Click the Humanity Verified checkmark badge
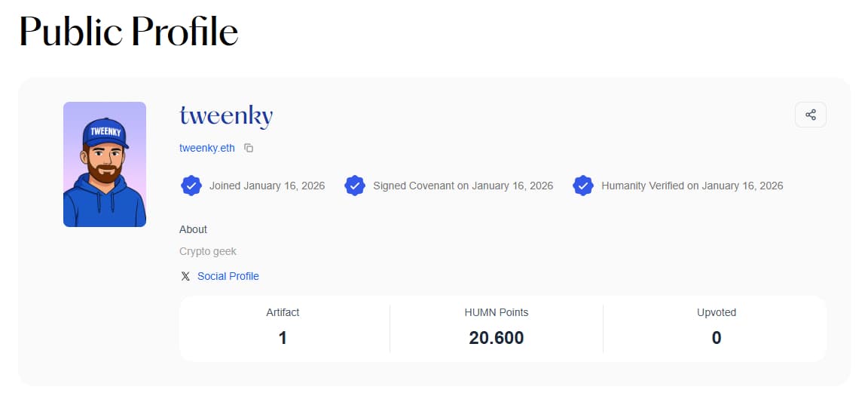 583,186
